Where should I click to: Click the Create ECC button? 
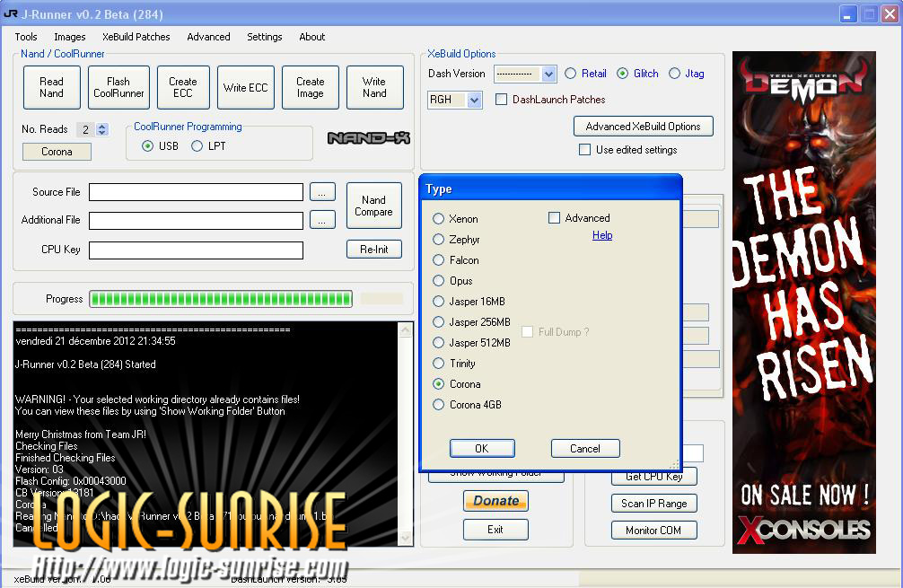[183, 88]
